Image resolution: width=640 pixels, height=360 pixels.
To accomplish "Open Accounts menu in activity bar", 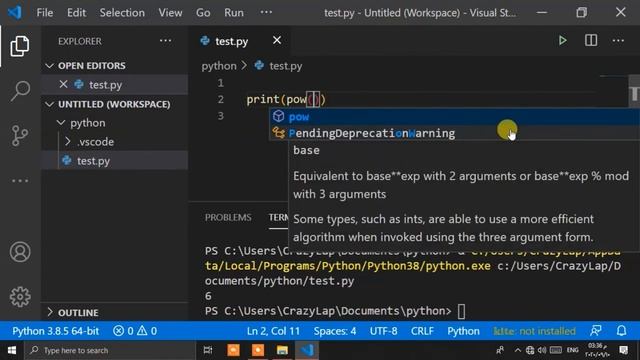I will [x=20, y=251].
